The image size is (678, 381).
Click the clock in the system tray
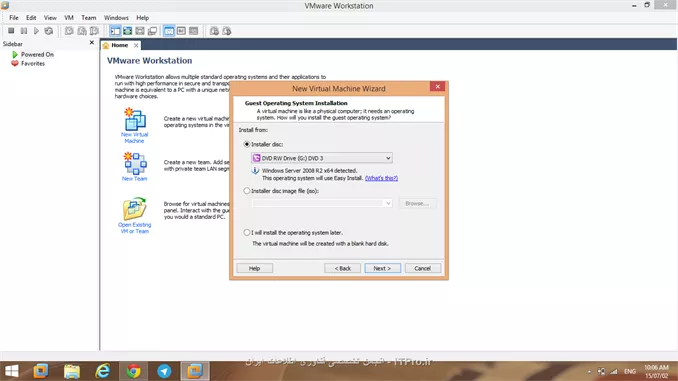point(656,371)
